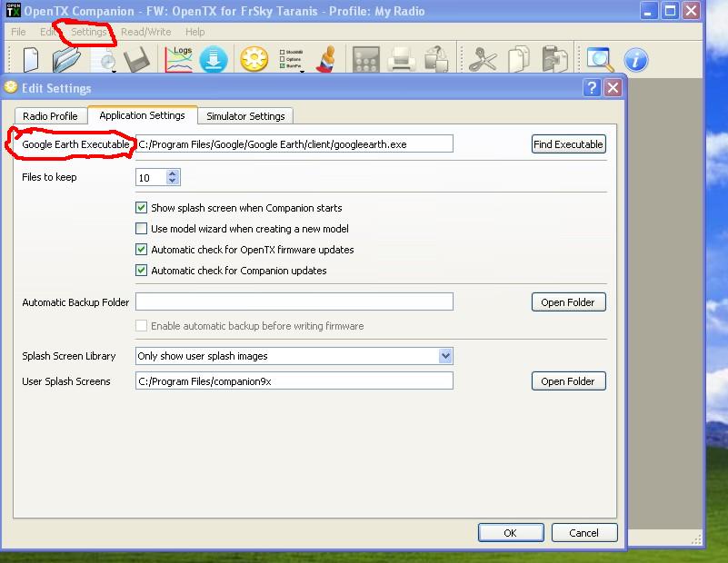This screenshot has width=728, height=563.
Task: Click the yellow gear settings icon
Action: 254,60
